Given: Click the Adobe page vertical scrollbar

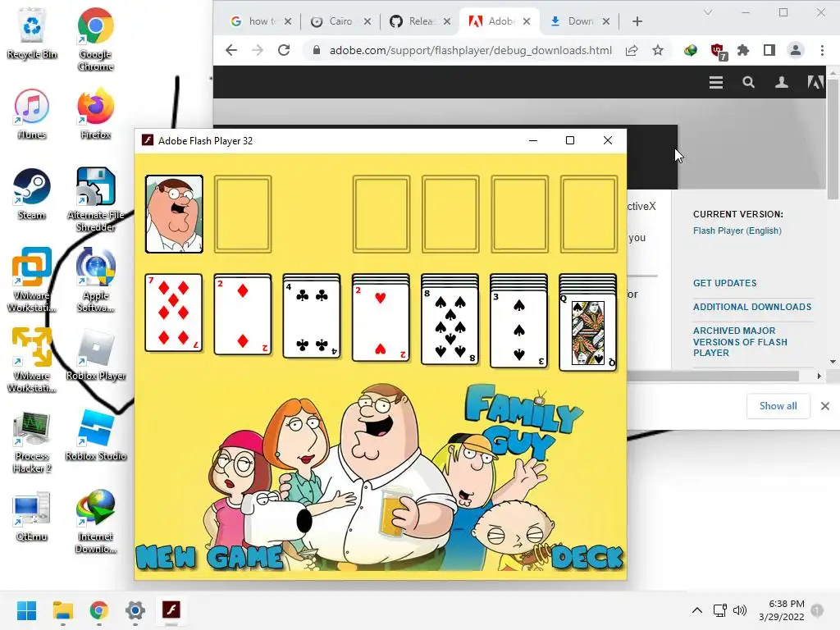Looking at the screenshot, I should [833, 139].
